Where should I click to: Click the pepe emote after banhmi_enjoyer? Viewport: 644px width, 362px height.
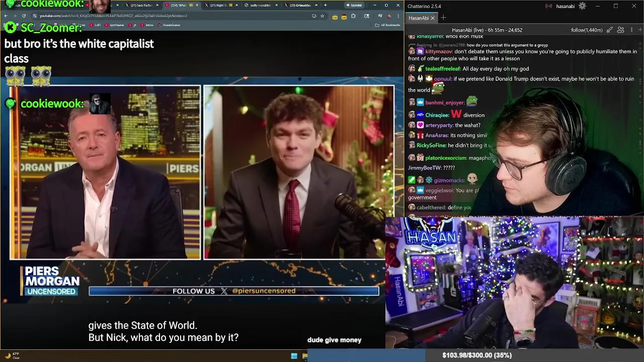471,102
